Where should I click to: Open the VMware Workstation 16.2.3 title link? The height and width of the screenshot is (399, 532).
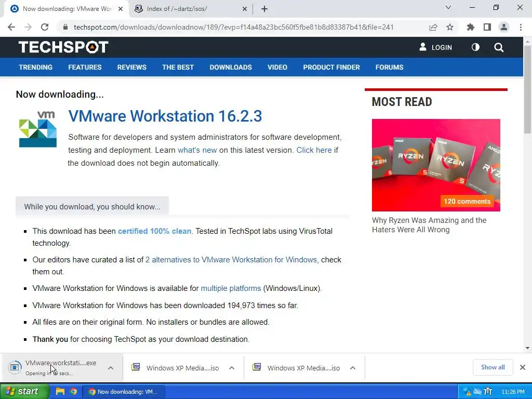[165, 116]
